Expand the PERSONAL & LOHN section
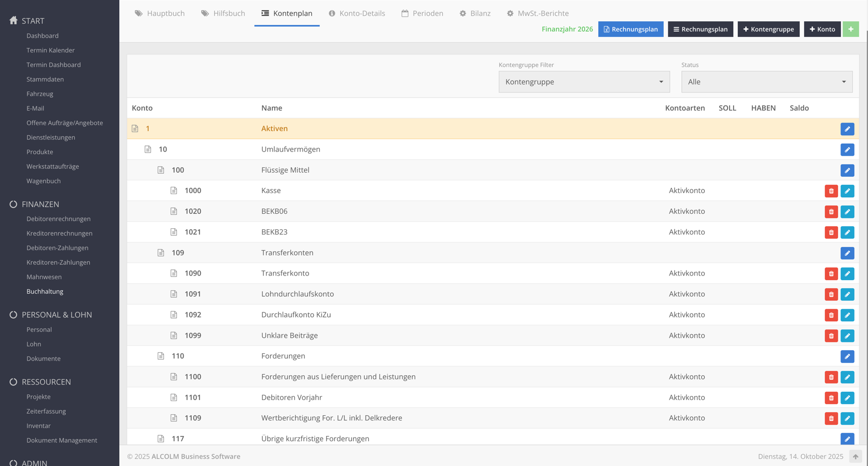Image resolution: width=868 pixels, height=466 pixels. coord(57,315)
